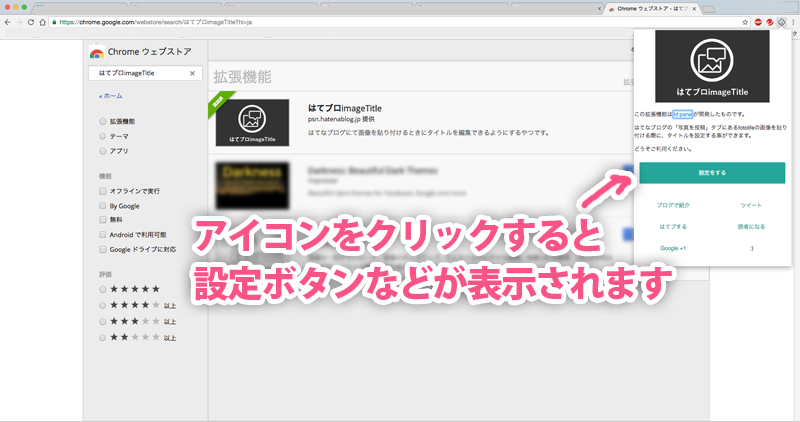Close the Chrome ウェブストア tab
800x422 pixels.
tap(694, 9)
